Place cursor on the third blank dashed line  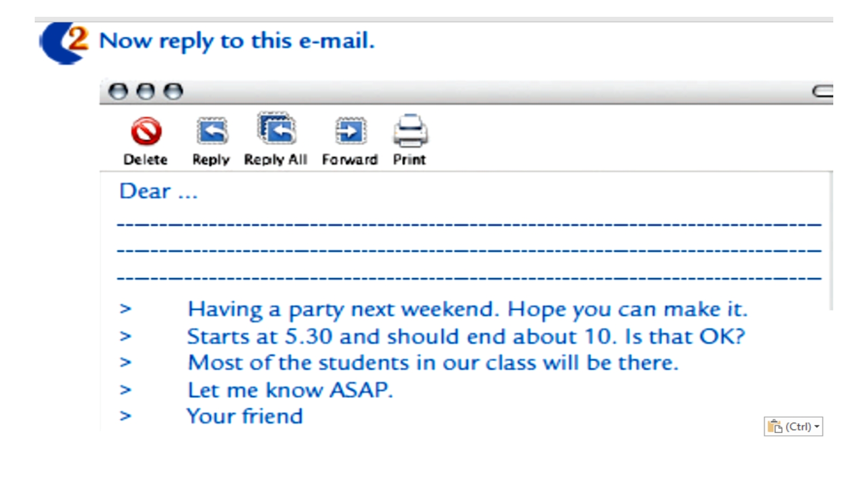pyautogui.click(x=469, y=278)
